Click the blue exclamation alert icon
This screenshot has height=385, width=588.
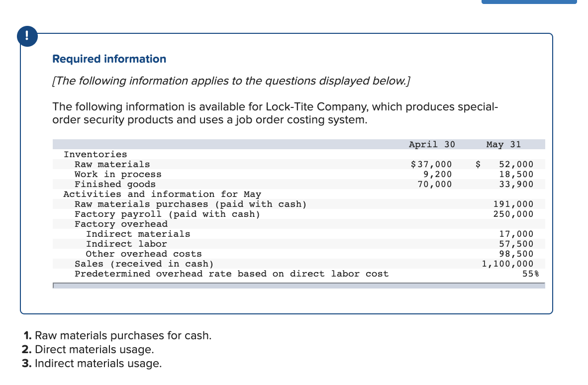point(27,36)
